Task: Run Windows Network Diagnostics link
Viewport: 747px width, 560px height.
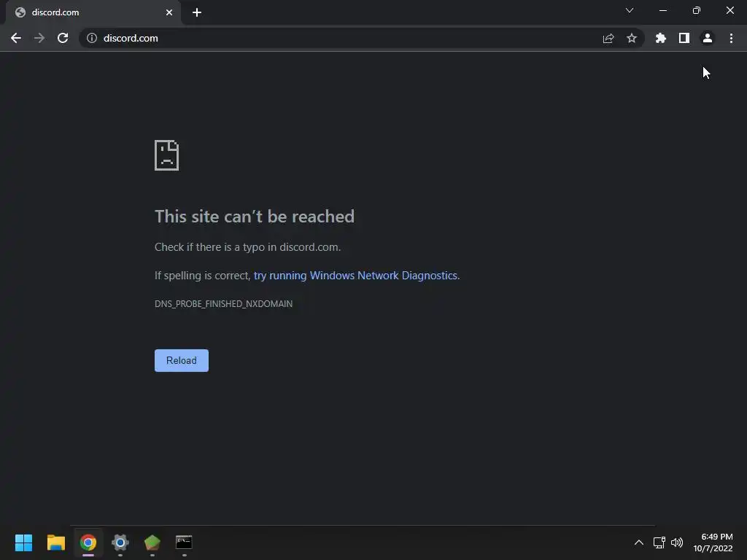Action: click(x=355, y=276)
